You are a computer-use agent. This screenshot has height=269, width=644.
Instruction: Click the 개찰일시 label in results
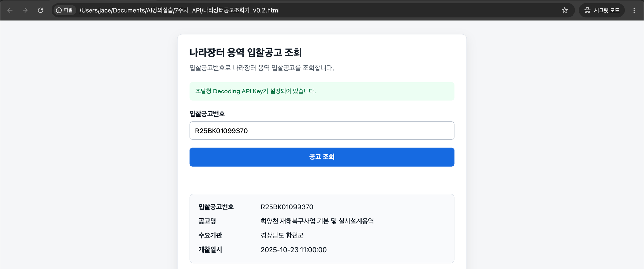[210, 250]
